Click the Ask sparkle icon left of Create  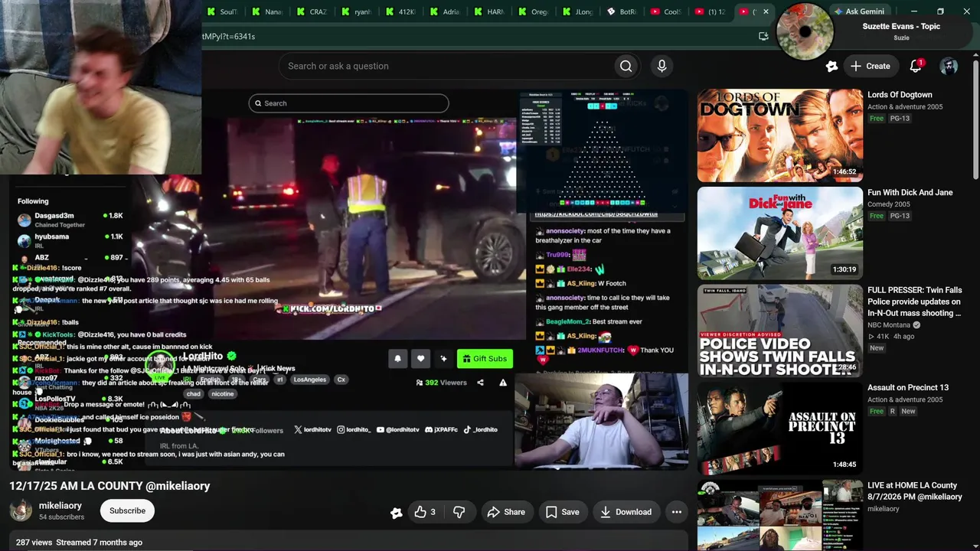831,66
